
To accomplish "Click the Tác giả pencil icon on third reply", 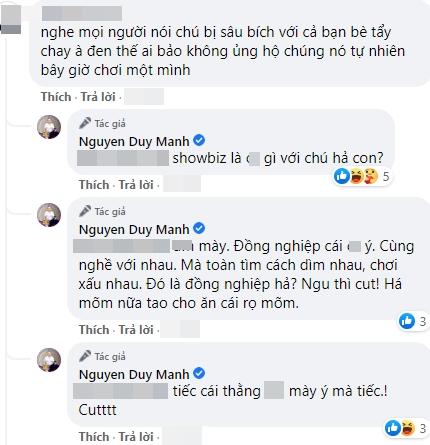I will pyautogui.click(x=85, y=356).
